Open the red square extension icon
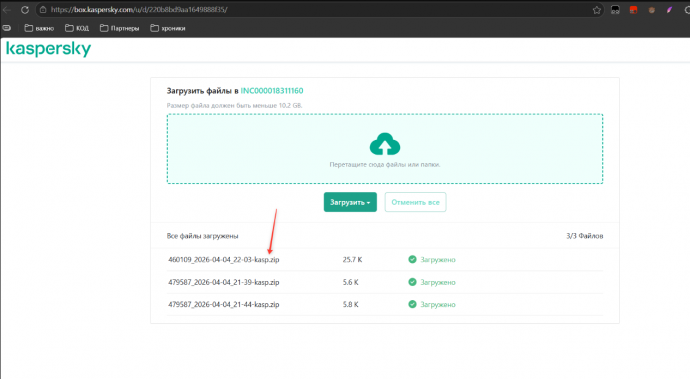Image resolution: width=690 pixels, height=379 pixels. click(633, 10)
